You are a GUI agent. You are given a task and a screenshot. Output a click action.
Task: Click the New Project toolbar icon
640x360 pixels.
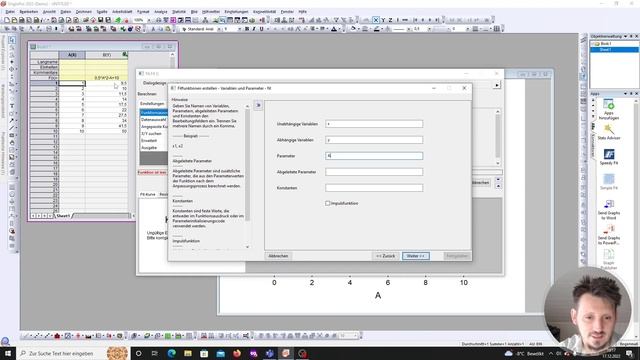point(7,20)
